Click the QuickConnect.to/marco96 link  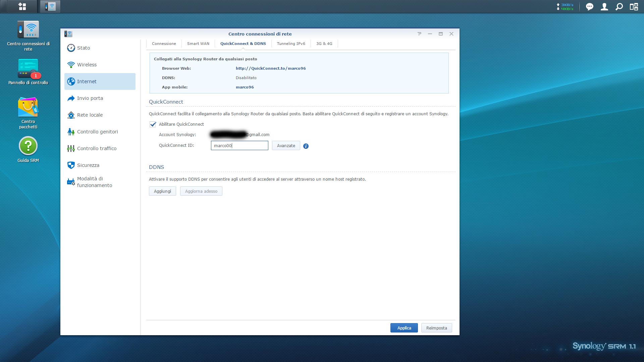click(270, 68)
